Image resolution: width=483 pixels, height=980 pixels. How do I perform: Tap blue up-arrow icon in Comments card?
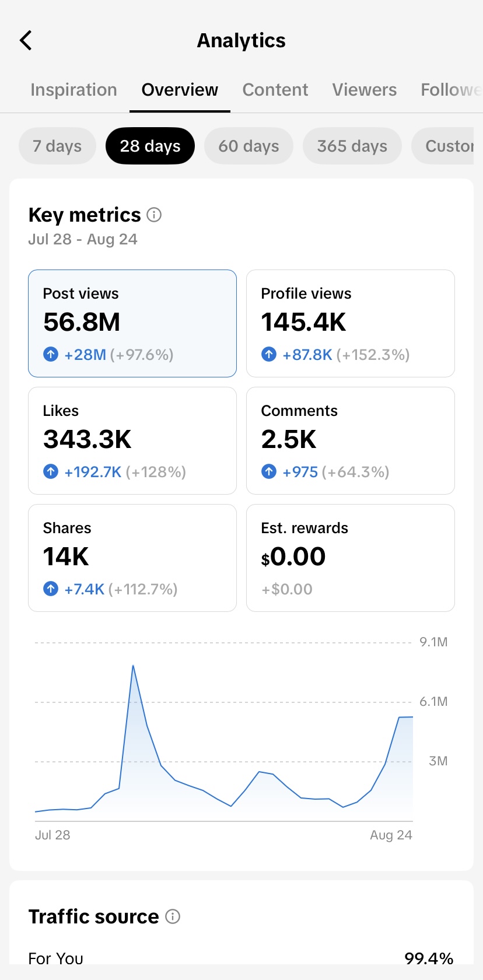click(269, 471)
